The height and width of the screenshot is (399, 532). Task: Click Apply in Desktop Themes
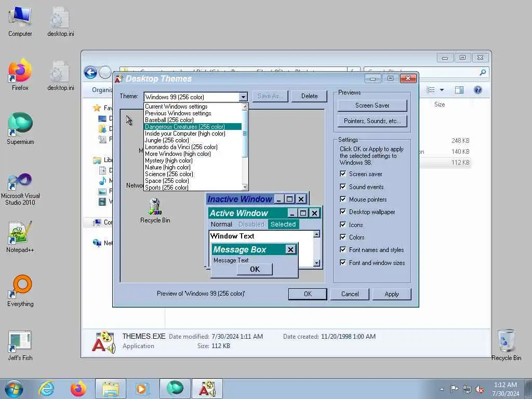pos(392,294)
